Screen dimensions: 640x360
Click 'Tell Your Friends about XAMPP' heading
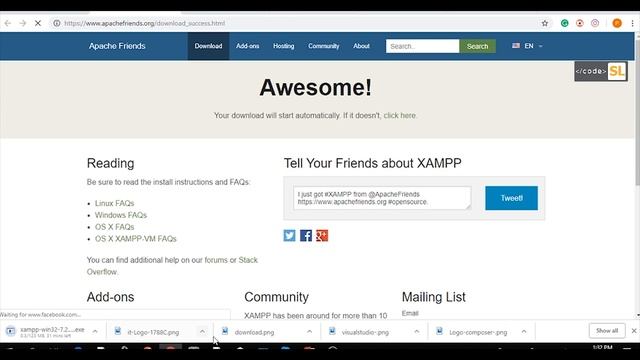[x=373, y=163]
